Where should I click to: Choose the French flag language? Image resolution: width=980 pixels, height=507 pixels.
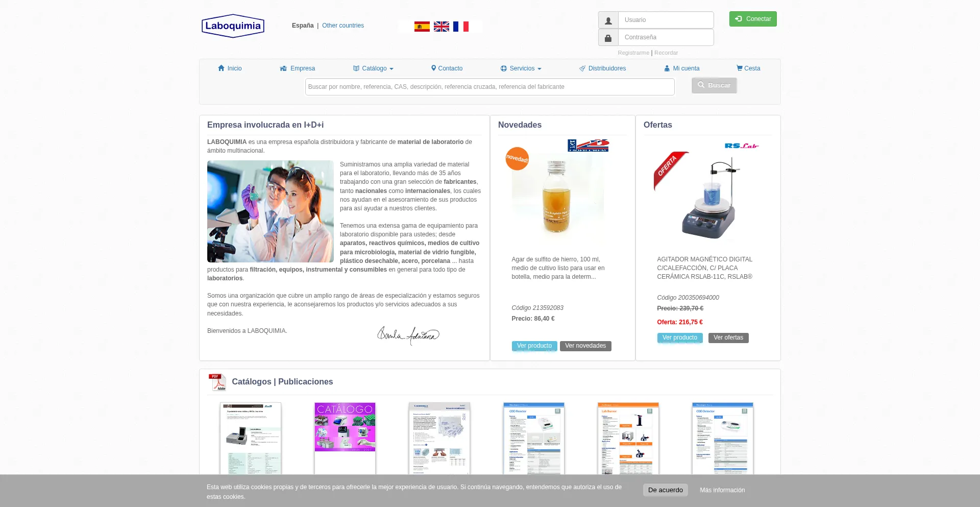coord(461,27)
